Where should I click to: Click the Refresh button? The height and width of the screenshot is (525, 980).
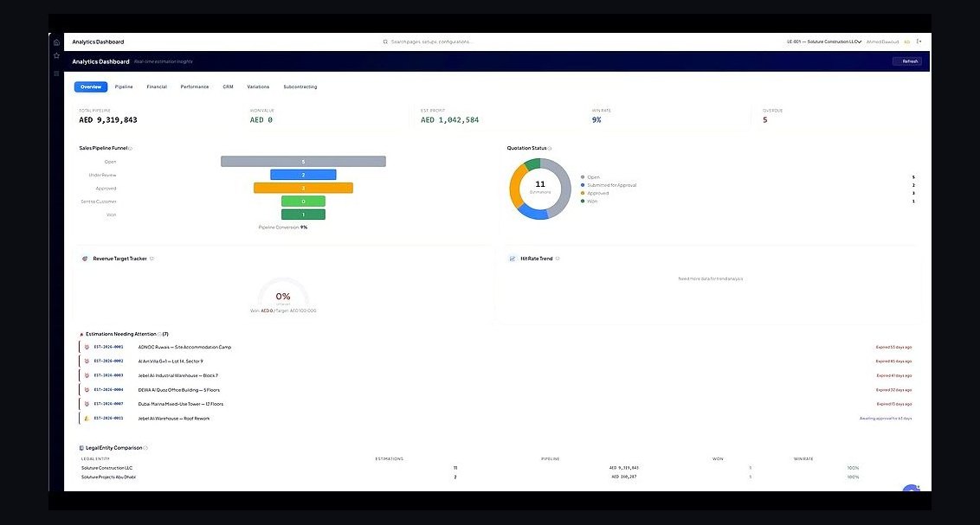(907, 61)
